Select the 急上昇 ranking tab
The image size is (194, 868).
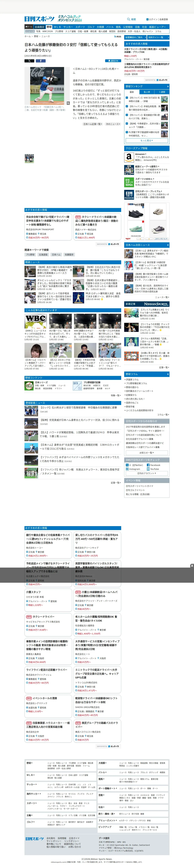click(147, 92)
